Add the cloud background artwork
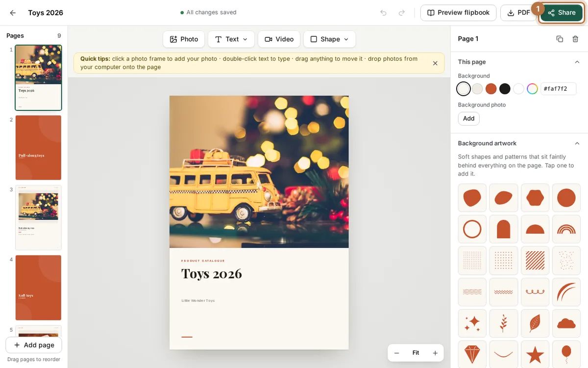The width and height of the screenshot is (588, 368). [566, 323]
